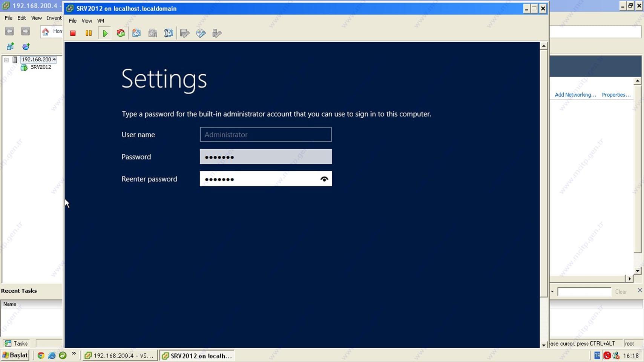Screen dimensions: 644x362
Task: Open the File menu in vSphere Client
Action: (x=8, y=18)
